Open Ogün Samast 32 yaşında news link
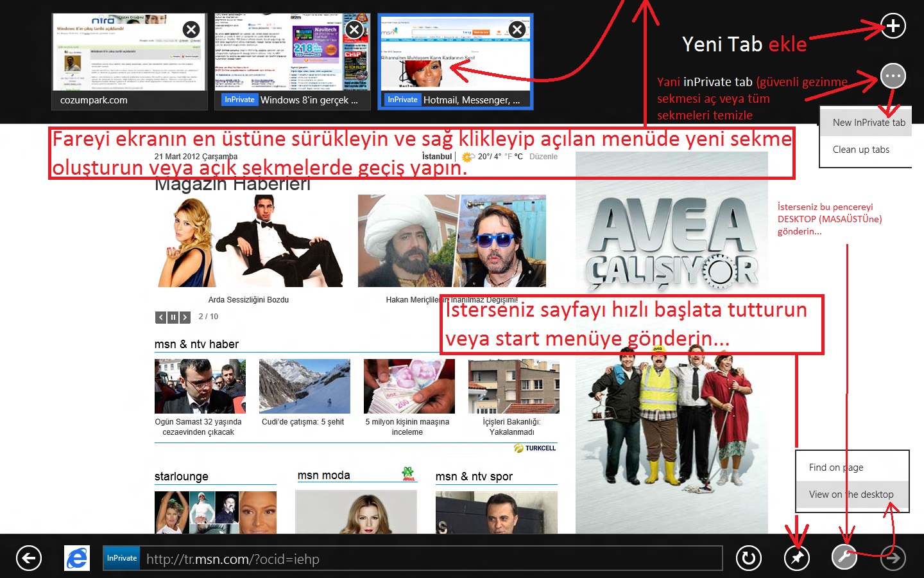Image resolution: width=924 pixels, height=578 pixels. [x=198, y=427]
